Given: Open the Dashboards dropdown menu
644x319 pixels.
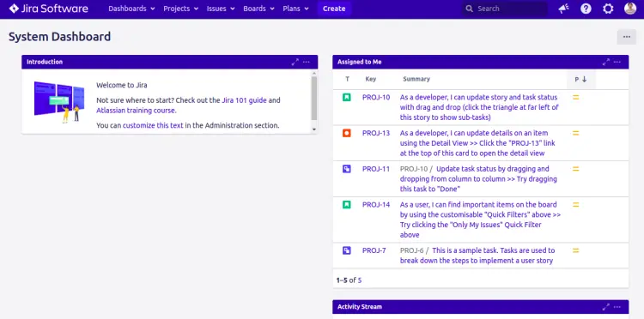Looking at the screenshot, I should (x=131, y=9).
